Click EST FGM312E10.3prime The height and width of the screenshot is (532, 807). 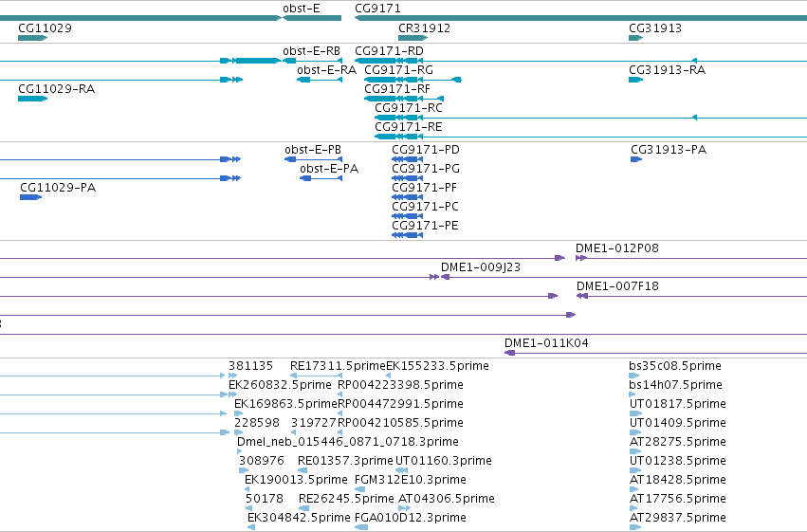coord(411,480)
